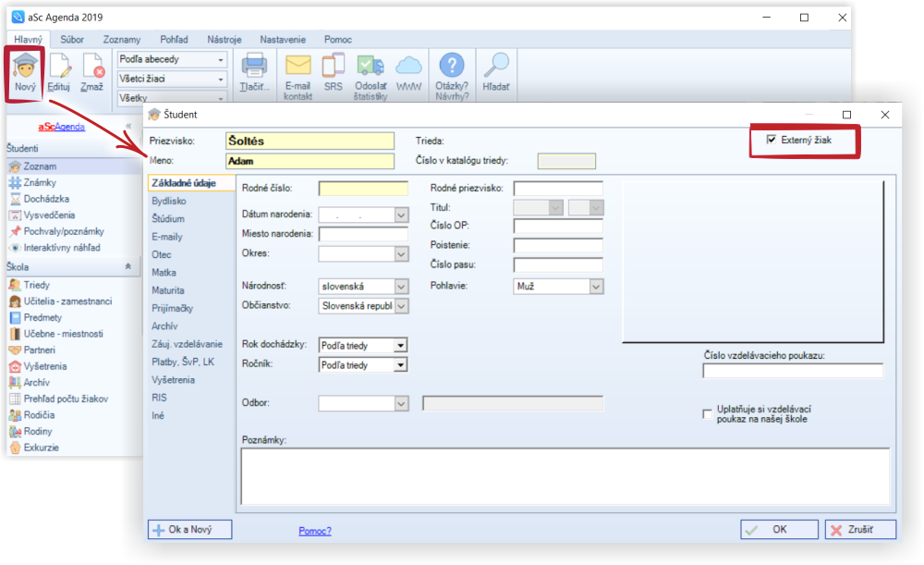The image size is (924, 565).
Task: Open the SRS devices icon
Action: coord(333,72)
